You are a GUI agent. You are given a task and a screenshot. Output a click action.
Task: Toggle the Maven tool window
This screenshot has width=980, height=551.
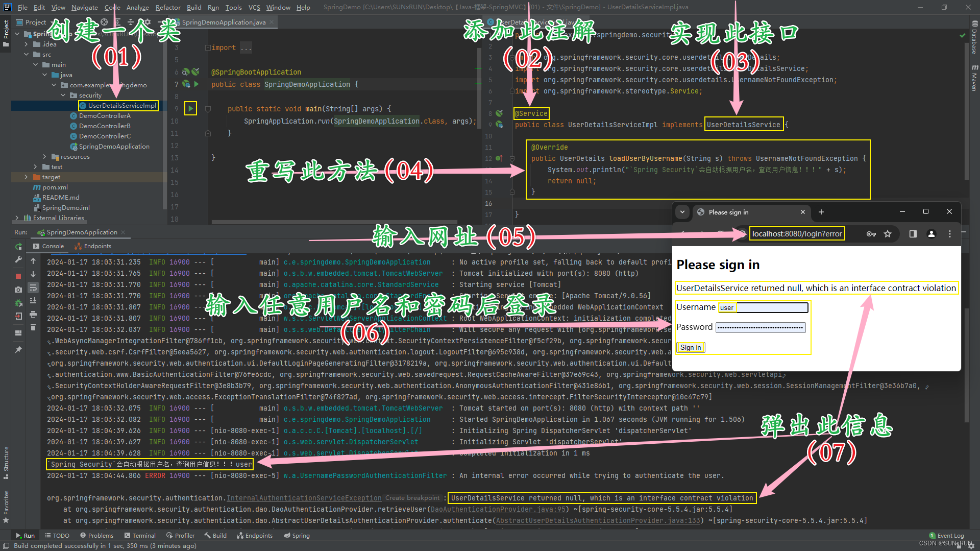pyautogui.click(x=974, y=78)
